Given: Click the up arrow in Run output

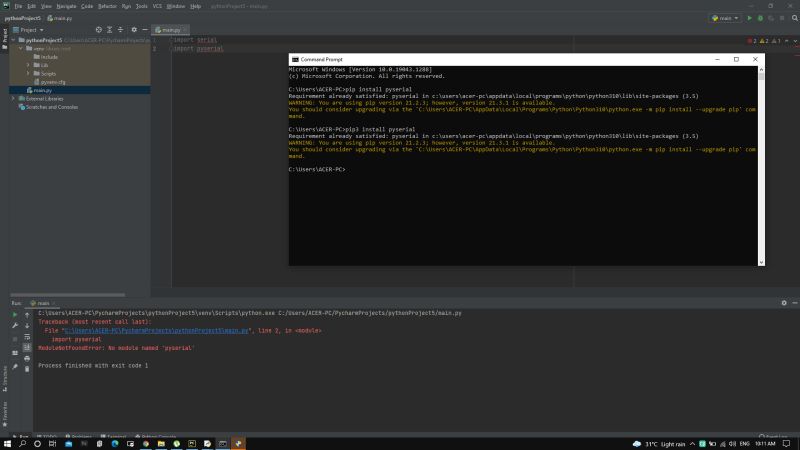Looking at the screenshot, I should click(x=27, y=315).
